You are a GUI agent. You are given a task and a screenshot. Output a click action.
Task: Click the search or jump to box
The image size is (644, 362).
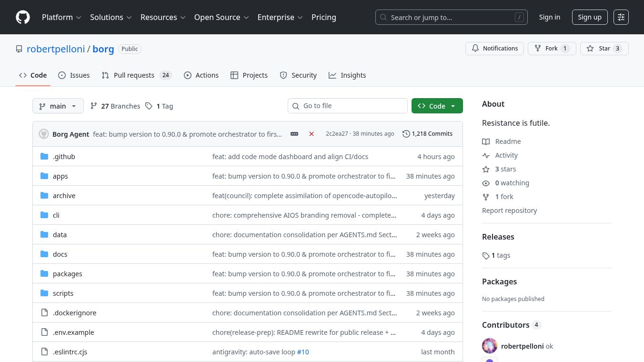click(x=451, y=17)
